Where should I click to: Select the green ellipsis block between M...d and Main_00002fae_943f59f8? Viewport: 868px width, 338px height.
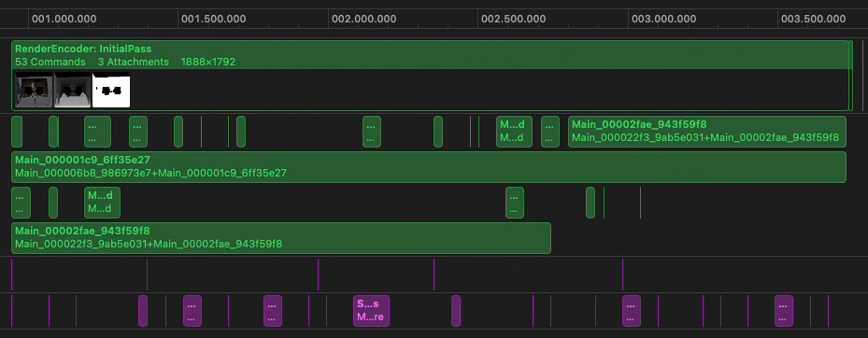550,132
